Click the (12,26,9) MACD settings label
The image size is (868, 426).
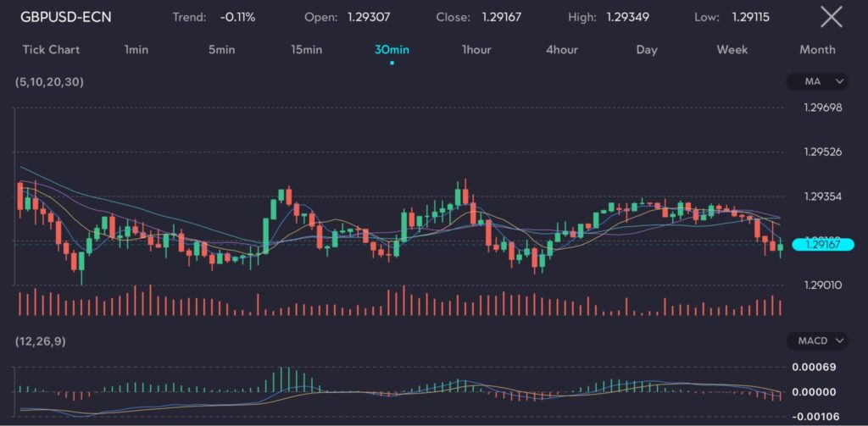(x=42, y=340)
